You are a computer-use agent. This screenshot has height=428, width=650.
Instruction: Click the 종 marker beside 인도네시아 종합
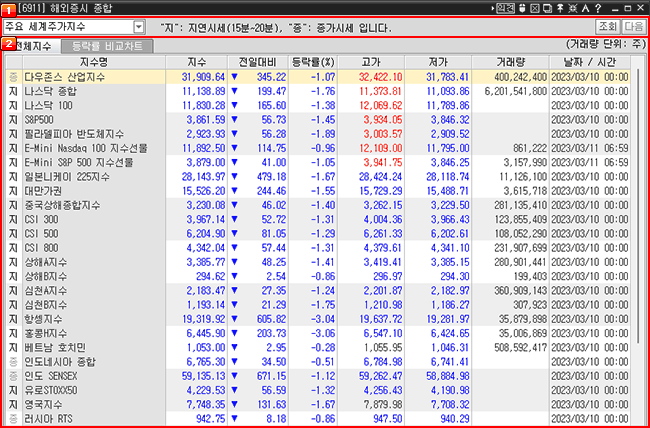coord(13,362)
